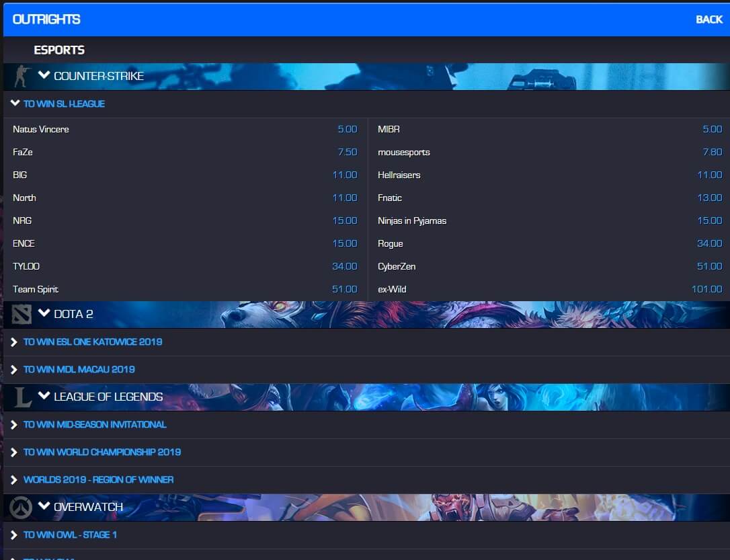Expand To Win MDL Macau 2019

(79, 369)
